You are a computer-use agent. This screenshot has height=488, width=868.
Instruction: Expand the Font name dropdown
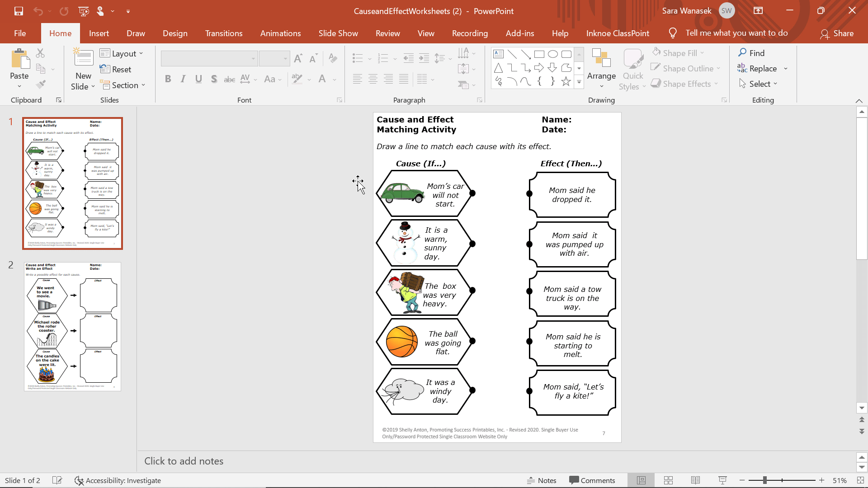(x=253, y=58)
